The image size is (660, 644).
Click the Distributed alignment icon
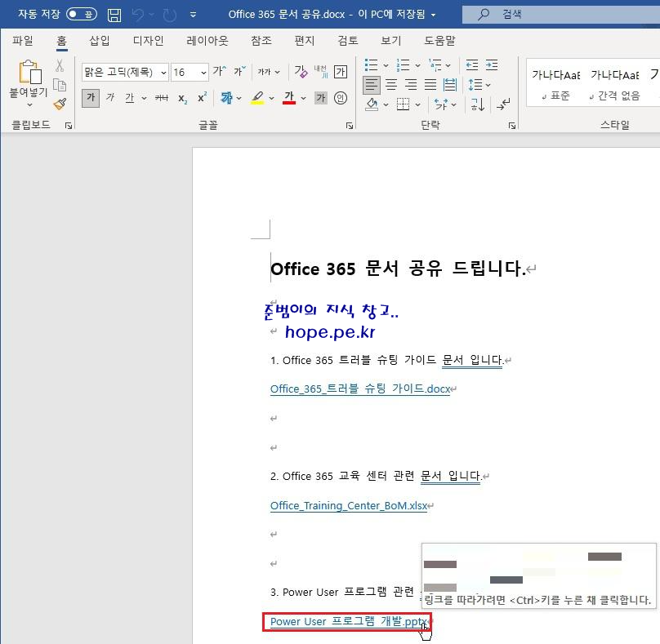pos(450,85)
